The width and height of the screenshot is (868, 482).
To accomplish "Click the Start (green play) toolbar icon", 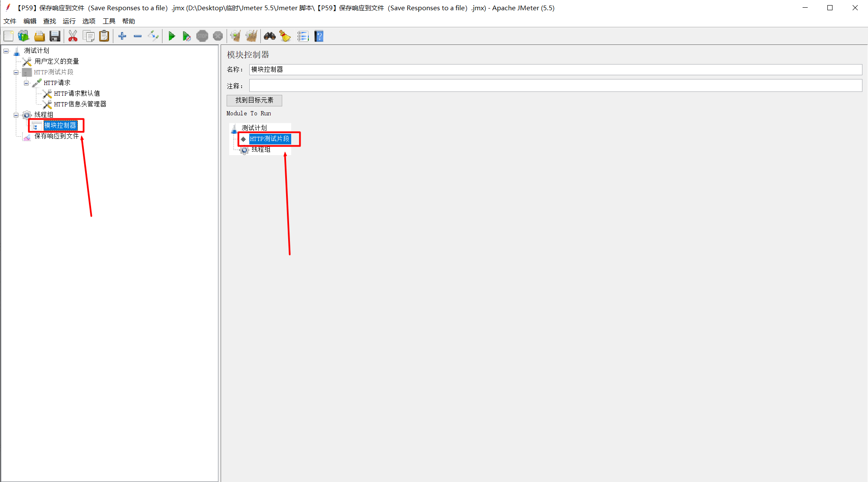I will point(171,36).
